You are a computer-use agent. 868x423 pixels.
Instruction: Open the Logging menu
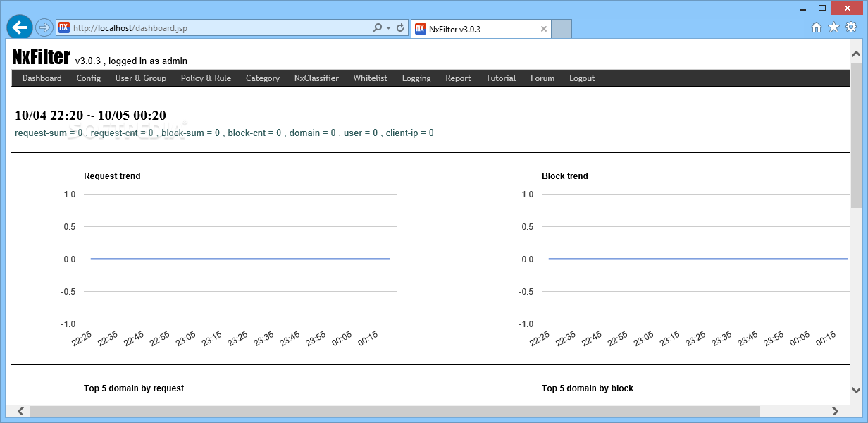pos(416,78)
